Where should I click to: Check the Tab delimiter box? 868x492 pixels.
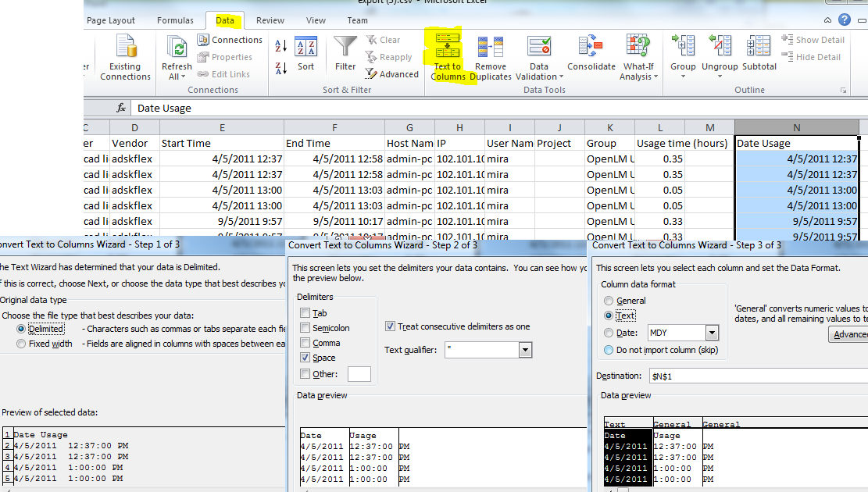(305, 312)
